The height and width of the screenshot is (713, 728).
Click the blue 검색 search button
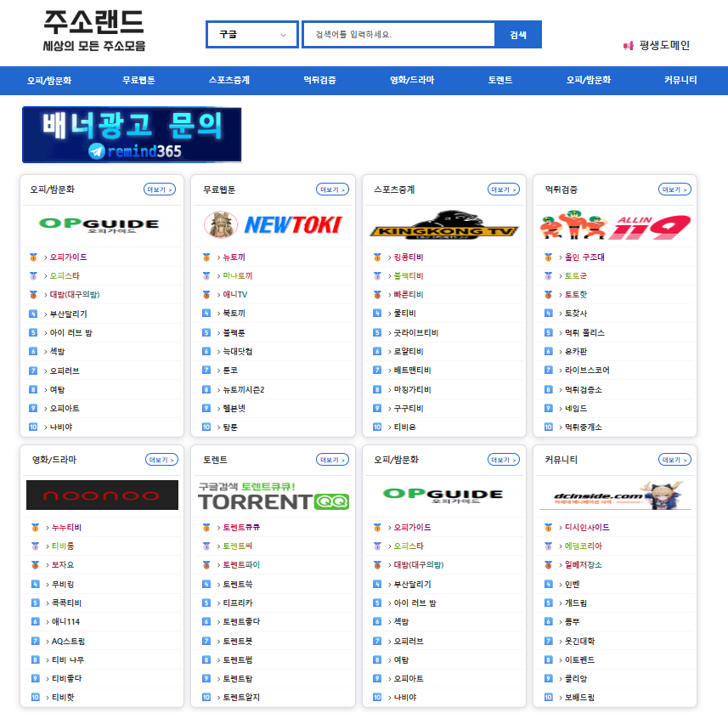[518, 35]
